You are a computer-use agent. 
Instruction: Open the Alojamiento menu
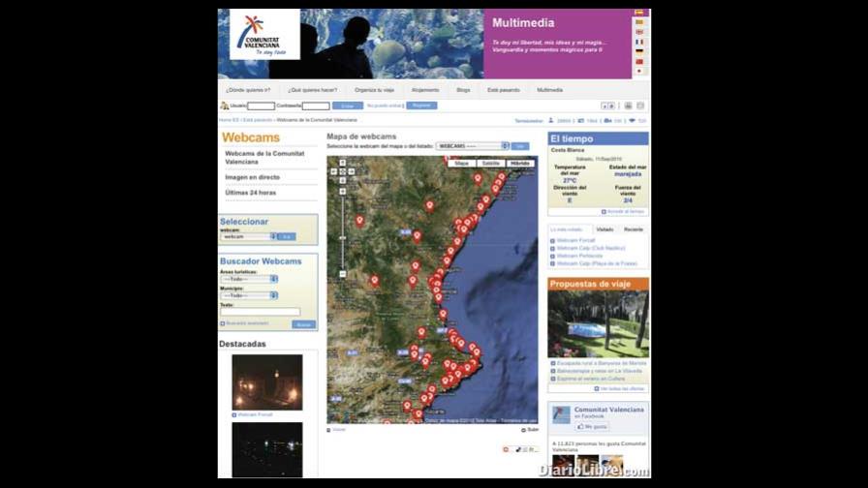click(x=425, y=90)
